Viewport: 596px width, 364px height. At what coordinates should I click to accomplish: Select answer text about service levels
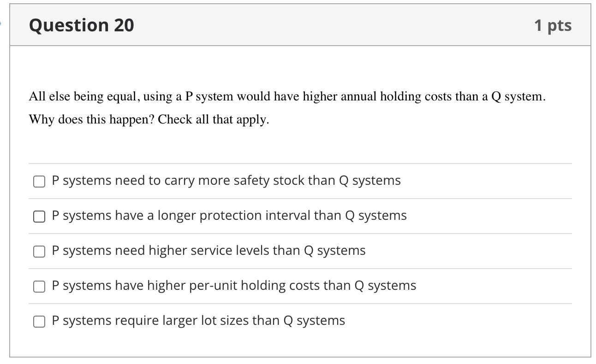(209, 251)
